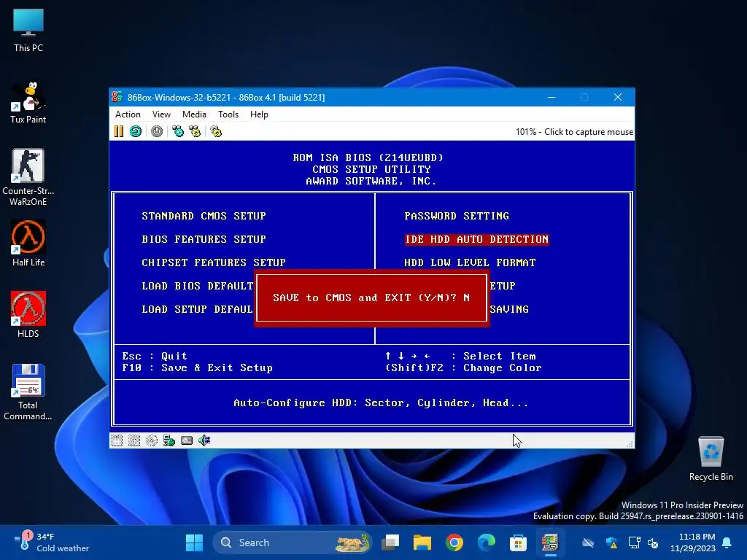
Task: Open machine settings via the gear toolbar icon
Action: click(x=216, y=131)
